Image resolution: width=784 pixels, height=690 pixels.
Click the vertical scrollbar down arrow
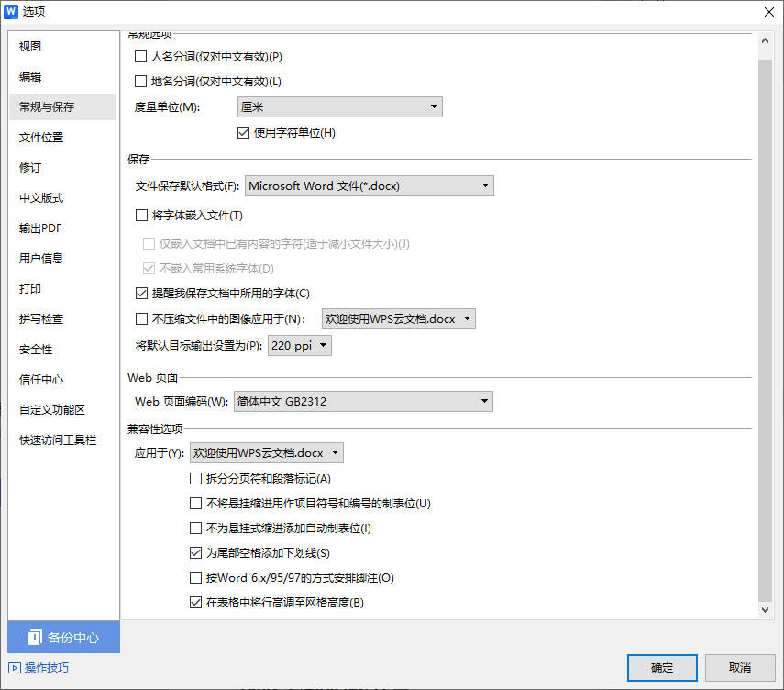point(767,609)
